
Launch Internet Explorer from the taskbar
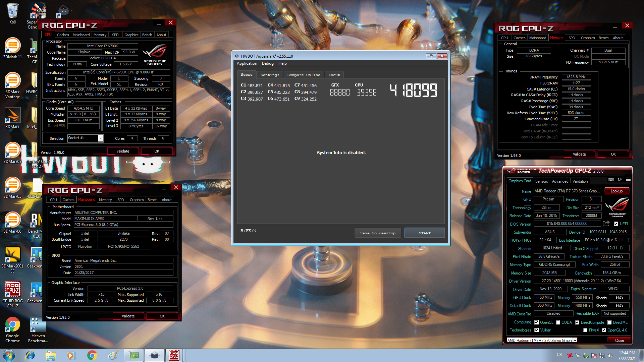[x=30, y=355]
